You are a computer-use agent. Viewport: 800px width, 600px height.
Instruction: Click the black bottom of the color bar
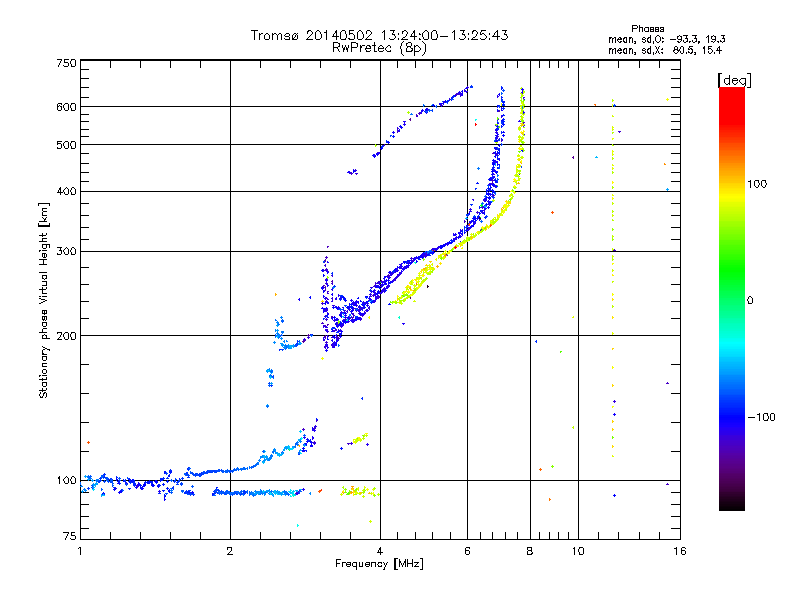pyautogui.click(x=732, y=503)
